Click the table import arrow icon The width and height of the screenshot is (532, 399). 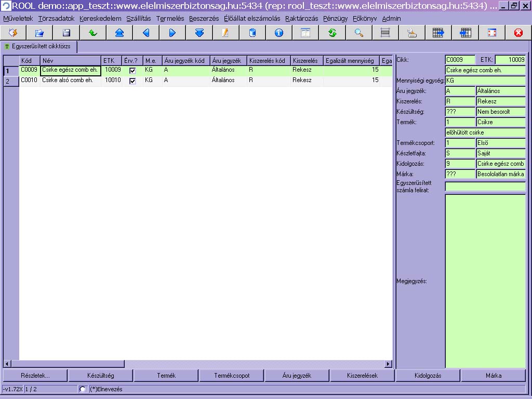pyautogui.click(x=465, y=33)
